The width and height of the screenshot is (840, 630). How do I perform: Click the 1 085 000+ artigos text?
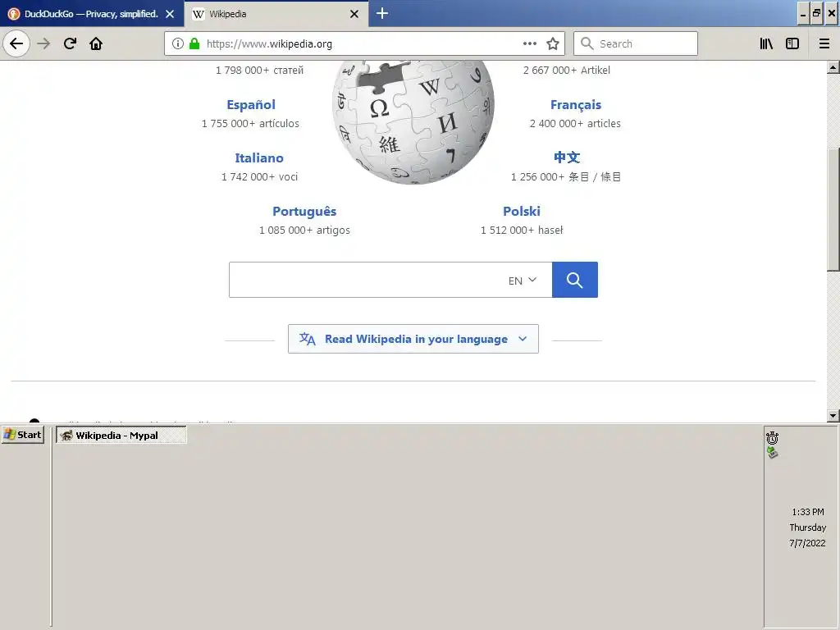coord(304,230)
